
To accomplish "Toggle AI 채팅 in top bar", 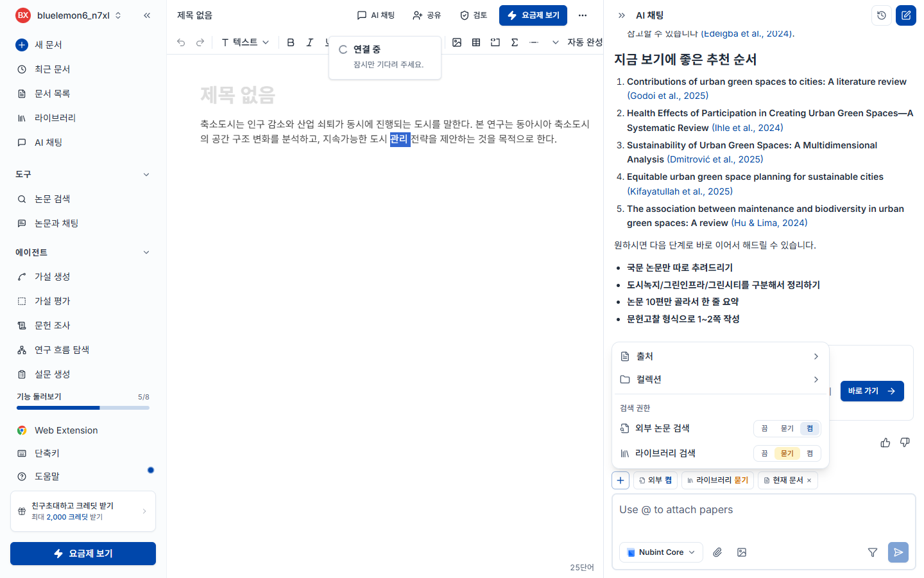I will (x=376, y=15).
